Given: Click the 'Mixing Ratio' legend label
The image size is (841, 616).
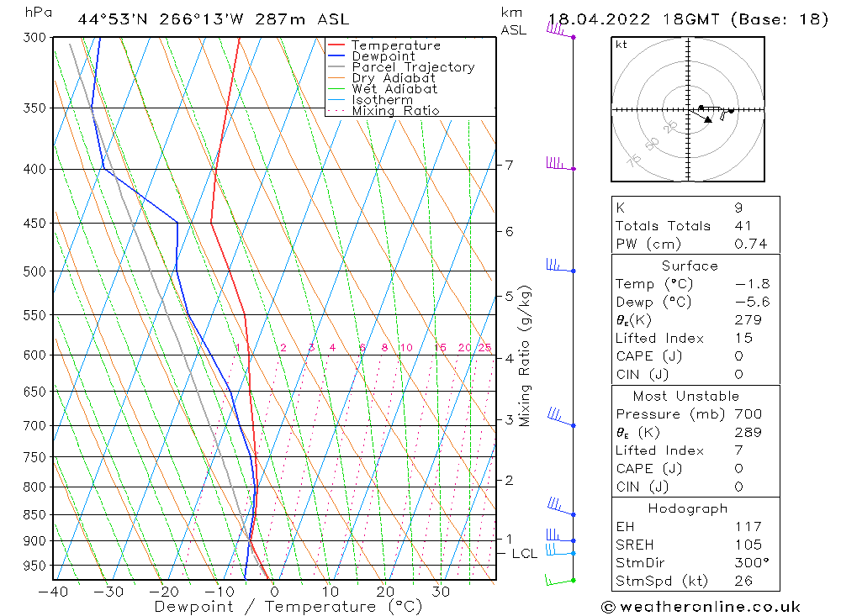Looking at the screenshot, I should [396, 110].
